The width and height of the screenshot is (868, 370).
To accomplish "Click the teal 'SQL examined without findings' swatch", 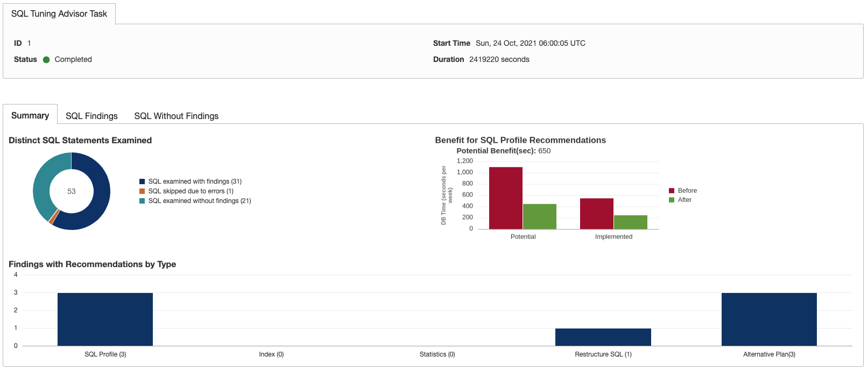I will (x=142, y=201).
